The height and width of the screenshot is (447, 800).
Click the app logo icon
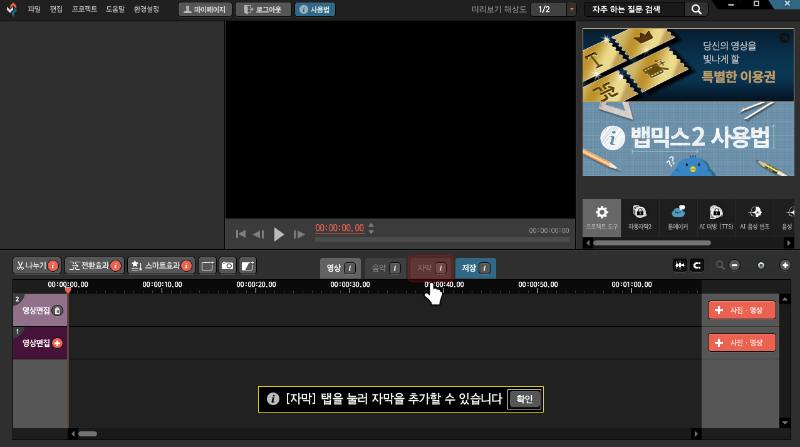click(x=11, y=9)
